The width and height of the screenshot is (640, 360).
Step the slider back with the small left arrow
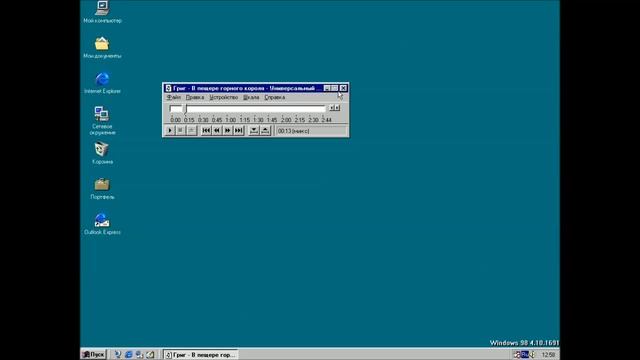(x=331, y=108)
